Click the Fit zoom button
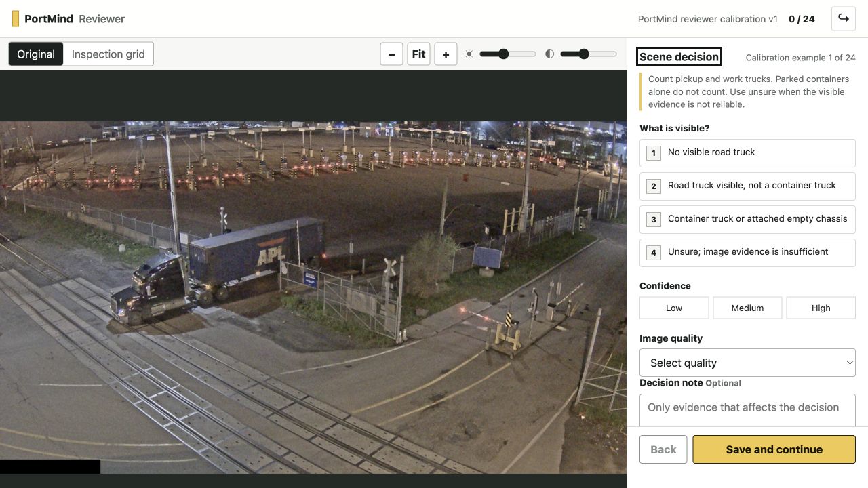868x488 pixels. click(418, 54)
